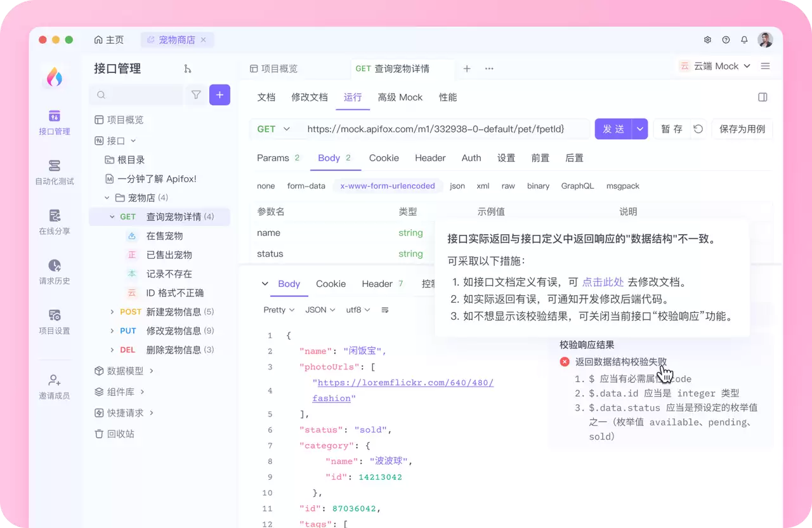Open the JSON response type dropdown
812x528 pixels.
coord(320,310)
